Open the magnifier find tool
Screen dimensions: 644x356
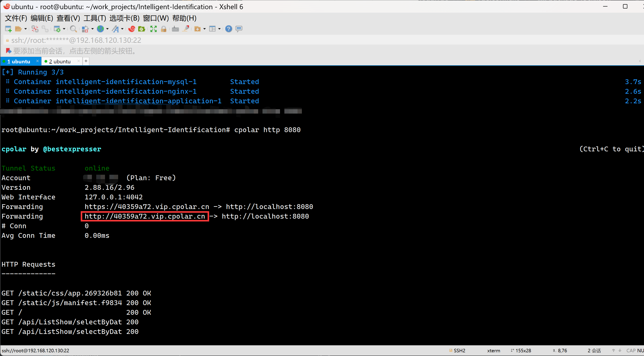click(x=73, y=29)
